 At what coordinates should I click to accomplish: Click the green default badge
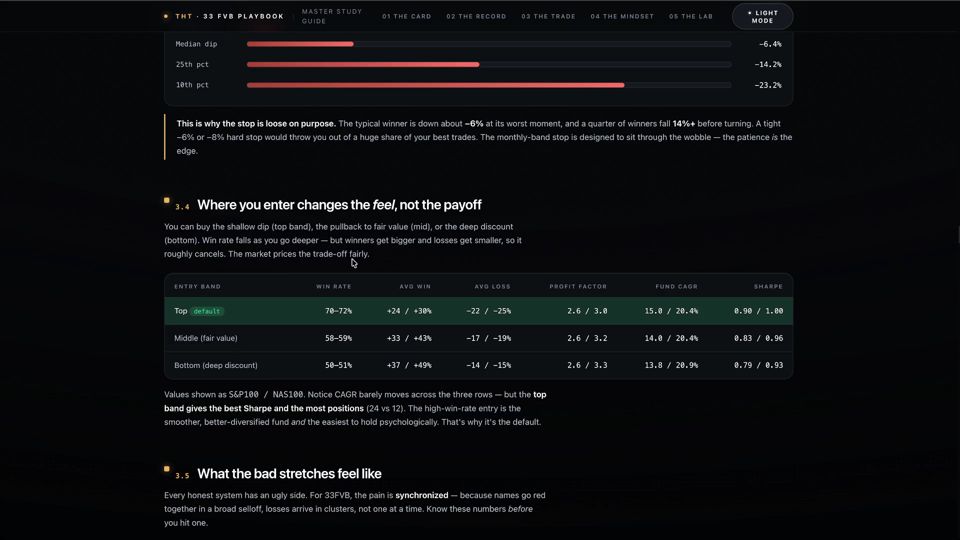pos(206,312)
